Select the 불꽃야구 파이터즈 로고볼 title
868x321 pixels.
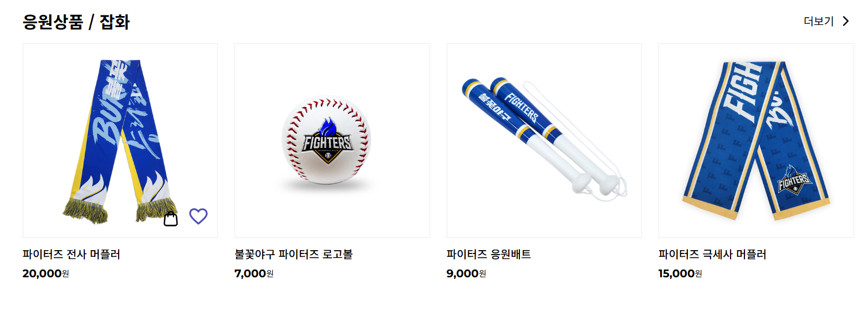tap(294, 255)
